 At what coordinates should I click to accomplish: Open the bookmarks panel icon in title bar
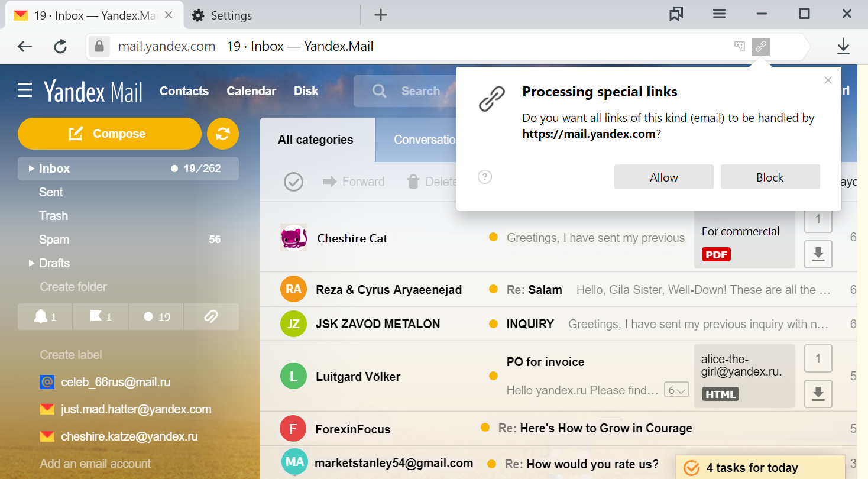[676, 14]
